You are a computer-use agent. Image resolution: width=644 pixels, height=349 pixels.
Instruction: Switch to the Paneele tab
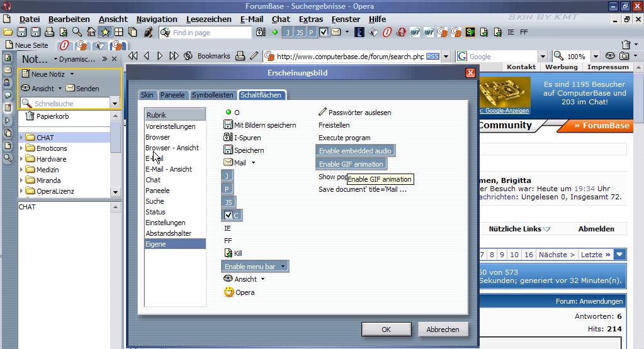[172, 95]
